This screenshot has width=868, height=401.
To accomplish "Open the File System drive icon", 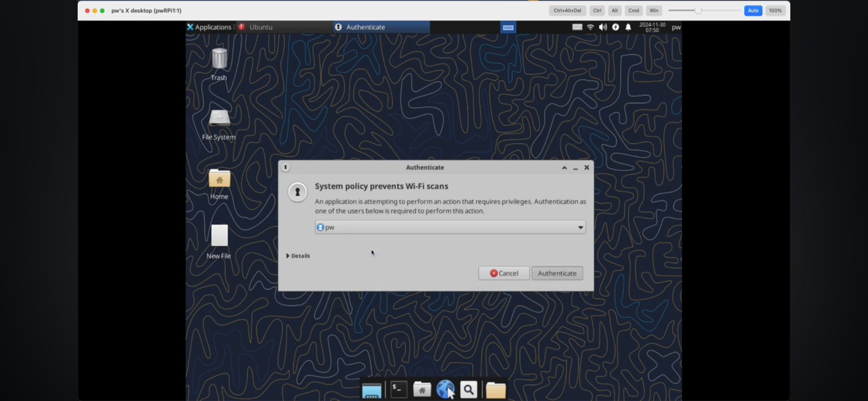I will [x=219, y=118].
